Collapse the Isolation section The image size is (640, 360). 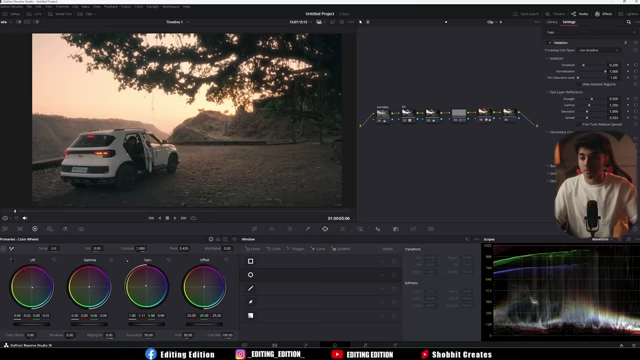click(x=548, y=58)
